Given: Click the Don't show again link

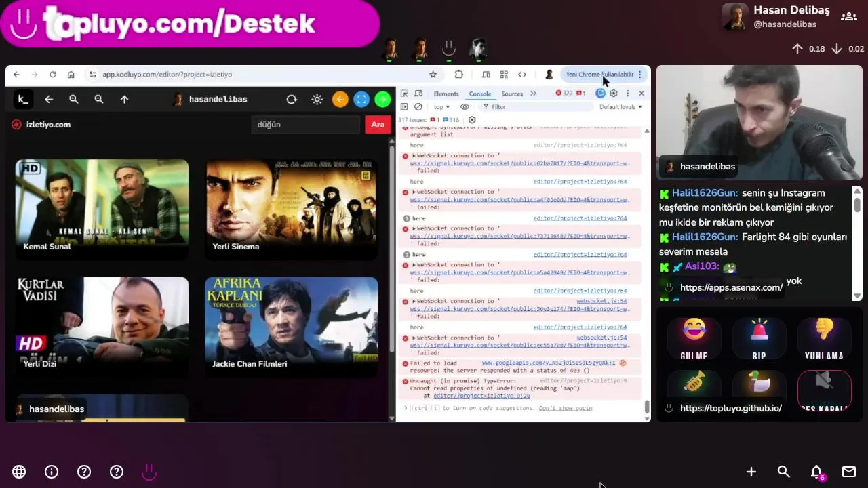Looking at the screenshot, I should coord(566,408).
